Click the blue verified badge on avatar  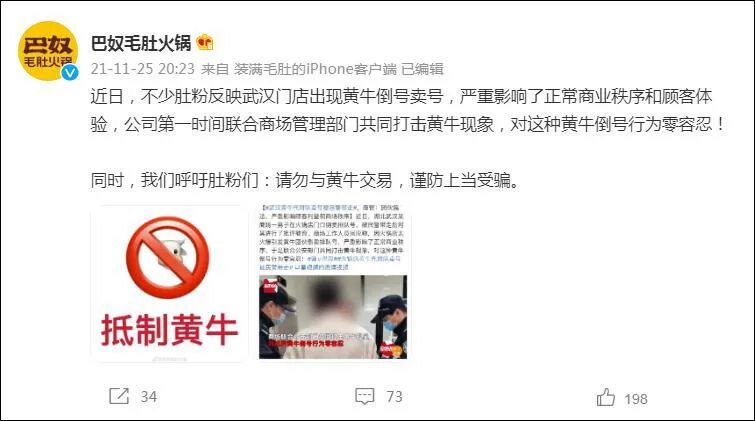(x=70, y=72)
